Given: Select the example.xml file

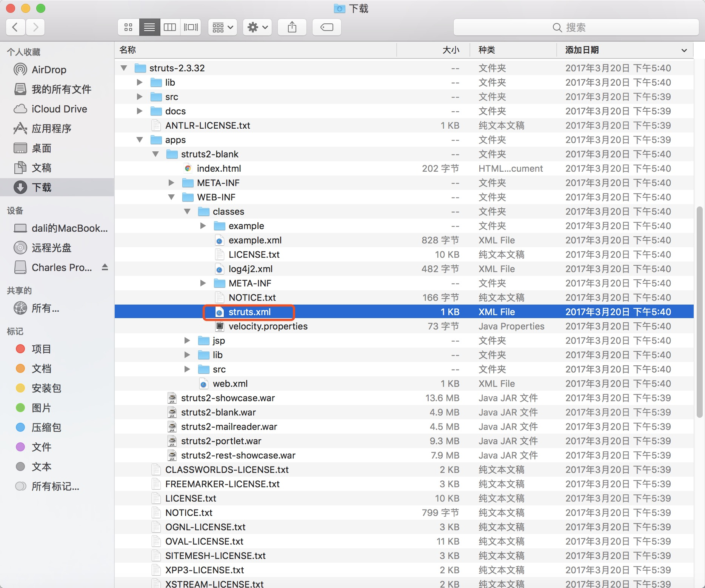Looking at the screenshot, I should (404, 240).
